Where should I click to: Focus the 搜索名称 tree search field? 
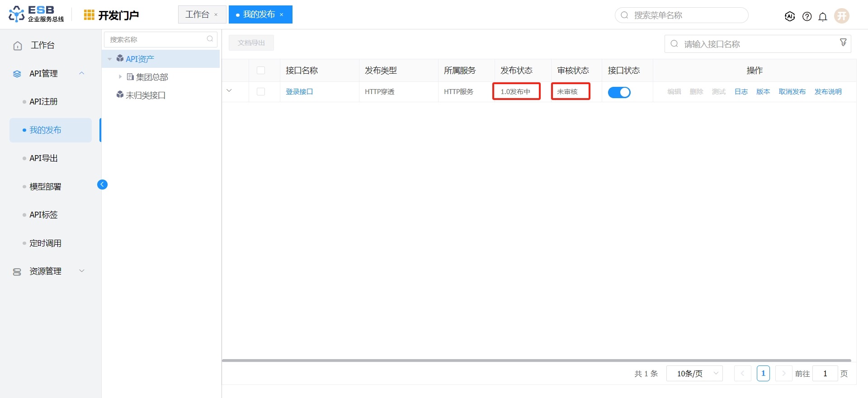160,39
